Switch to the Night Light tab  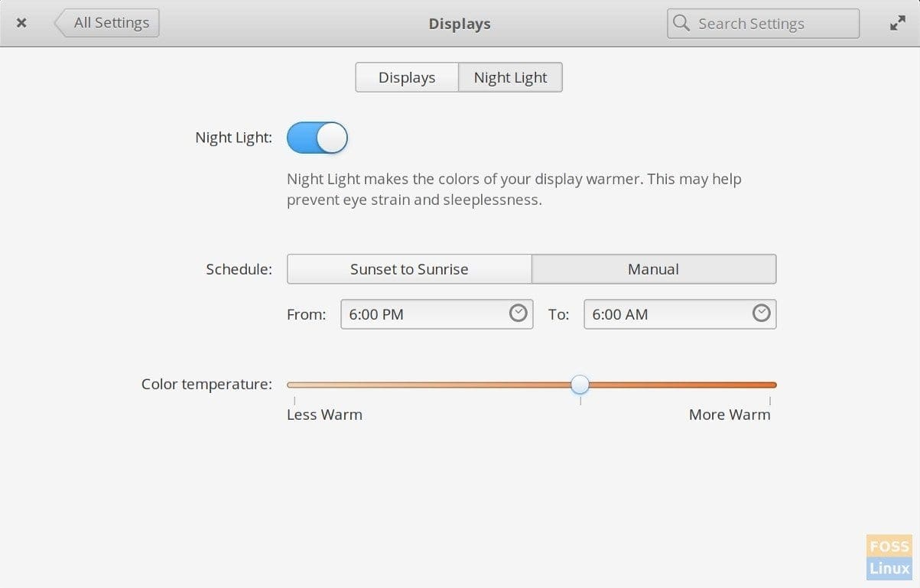(510, 77)
